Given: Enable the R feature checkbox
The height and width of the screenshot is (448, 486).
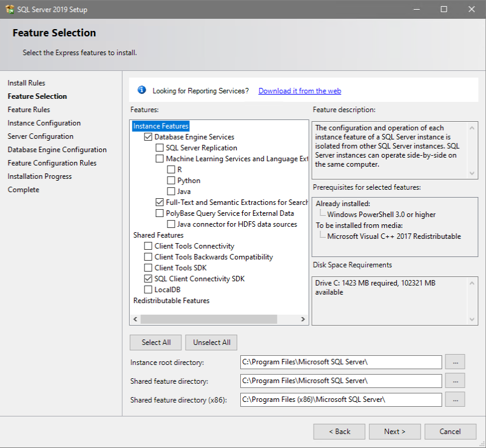Looking at the screenshot, I should coord(171,170).
